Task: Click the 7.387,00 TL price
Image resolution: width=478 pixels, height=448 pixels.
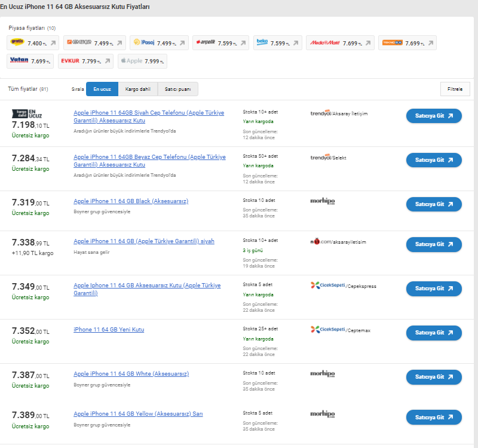Action: tap(30, 375)
